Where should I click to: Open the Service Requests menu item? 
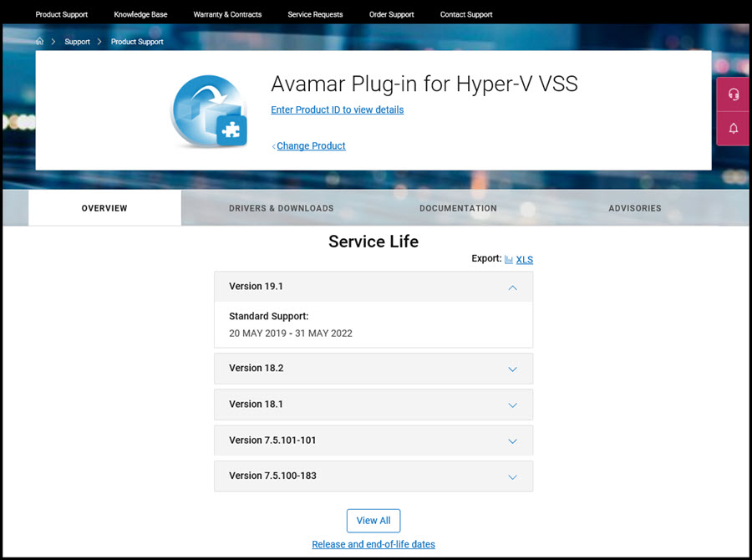pos(315,14)
